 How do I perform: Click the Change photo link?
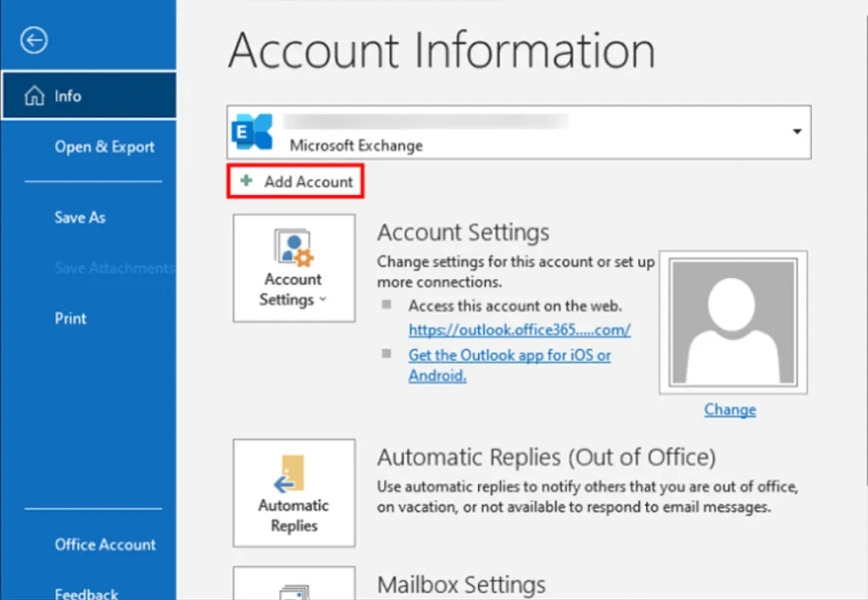[730, 409]
